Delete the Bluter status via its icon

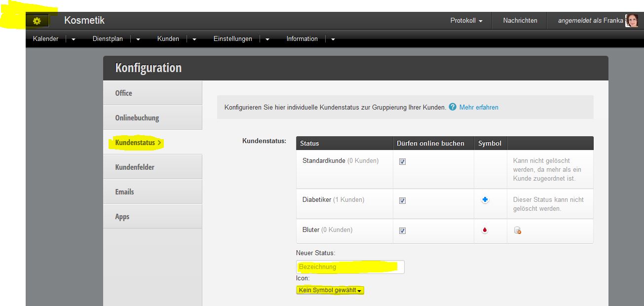point(517,230)
